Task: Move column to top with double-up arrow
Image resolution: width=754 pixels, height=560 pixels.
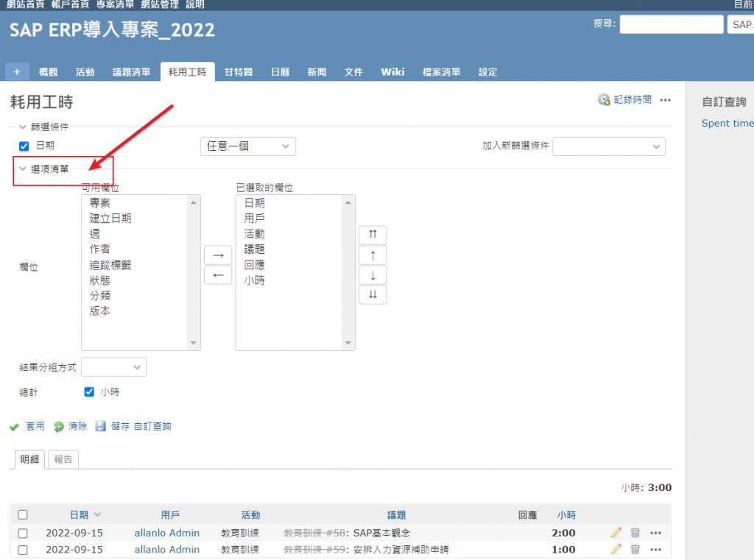Action: click(x=373, y=235)
